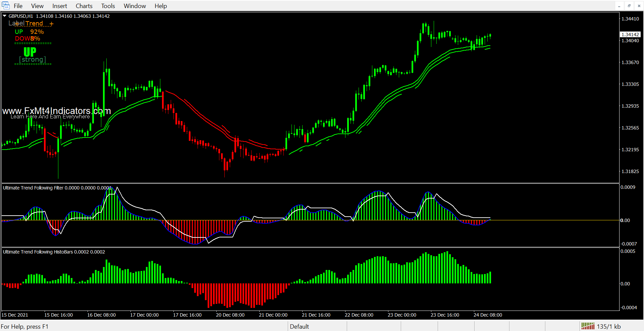Click the green UP strong trend signal
The image size is (644, 331).
[x=30, y=52]
